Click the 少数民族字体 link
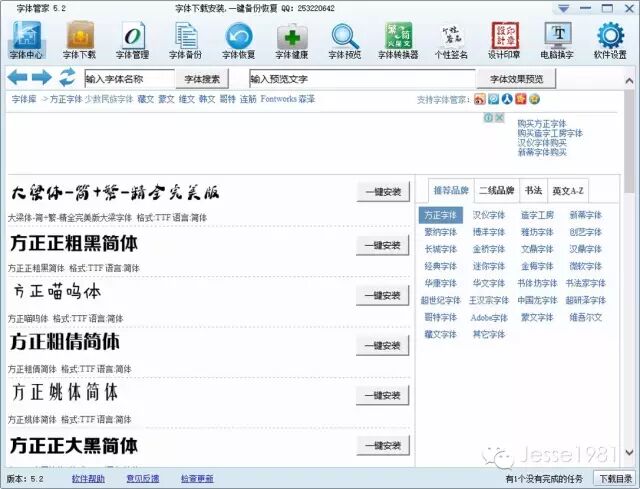 tap(109, 99)
